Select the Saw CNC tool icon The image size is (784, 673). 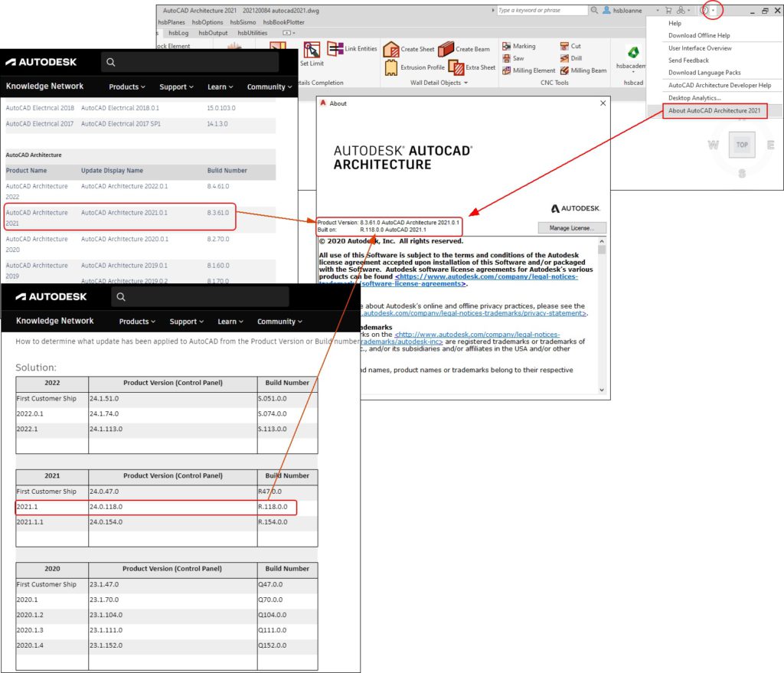tap(507, 58)
